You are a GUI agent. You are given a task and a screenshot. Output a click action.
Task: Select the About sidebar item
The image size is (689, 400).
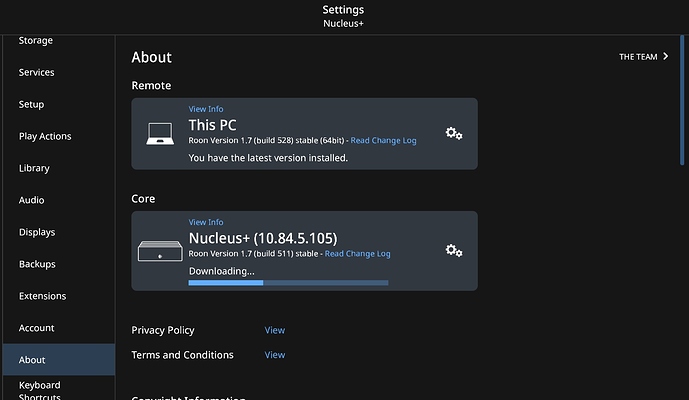tap(59, 360)
